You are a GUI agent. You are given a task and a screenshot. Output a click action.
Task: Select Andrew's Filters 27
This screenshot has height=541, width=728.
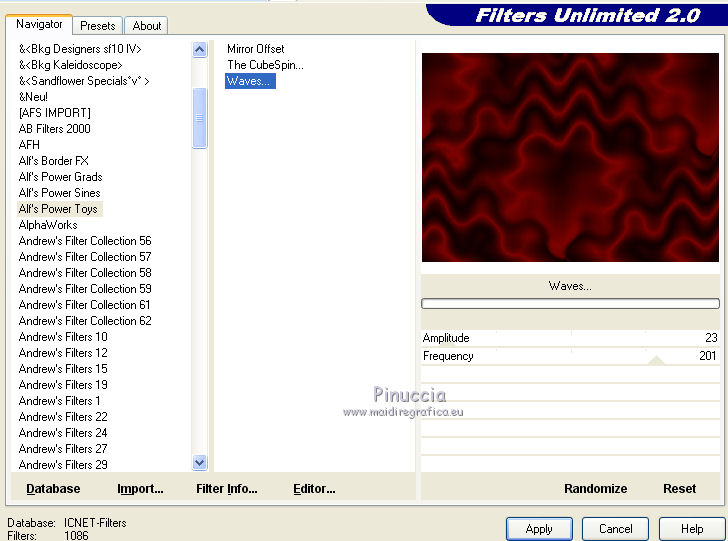pyautogui.click(x=63, y=449)
